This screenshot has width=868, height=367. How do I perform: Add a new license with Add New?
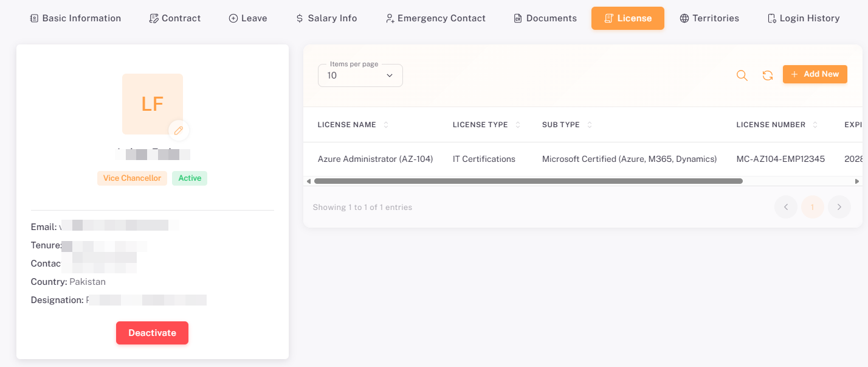(x=815, y=74)
